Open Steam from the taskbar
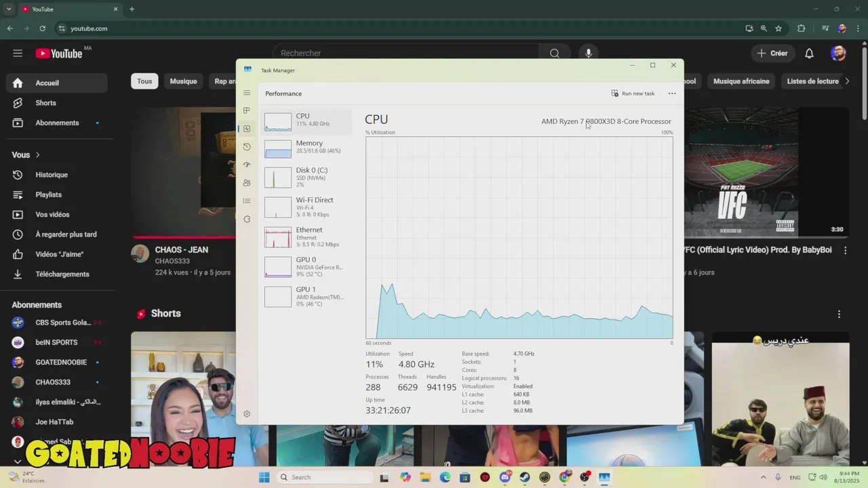The image size is (868, 488). pos(525,477)
